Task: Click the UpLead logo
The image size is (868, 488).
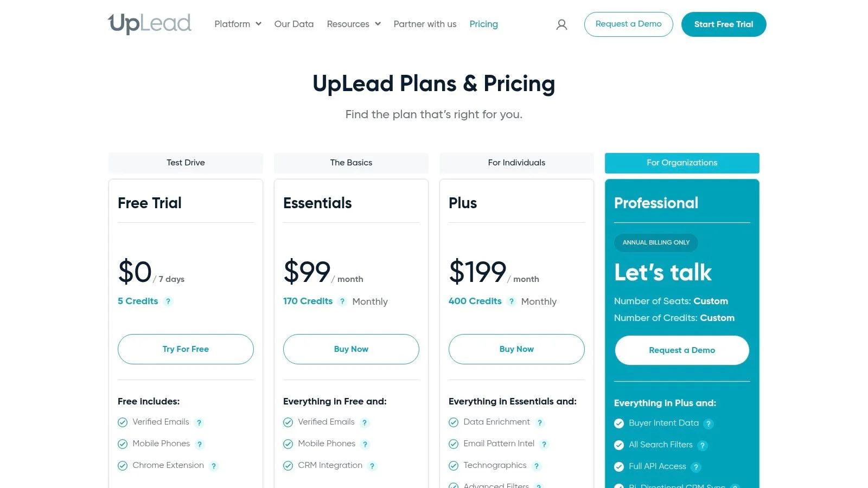Action: [150, 24]
